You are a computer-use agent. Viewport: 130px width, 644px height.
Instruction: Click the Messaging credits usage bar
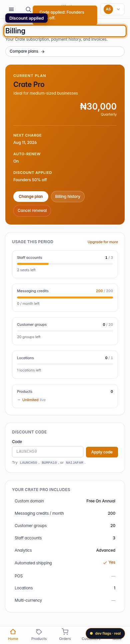point(65,297)
